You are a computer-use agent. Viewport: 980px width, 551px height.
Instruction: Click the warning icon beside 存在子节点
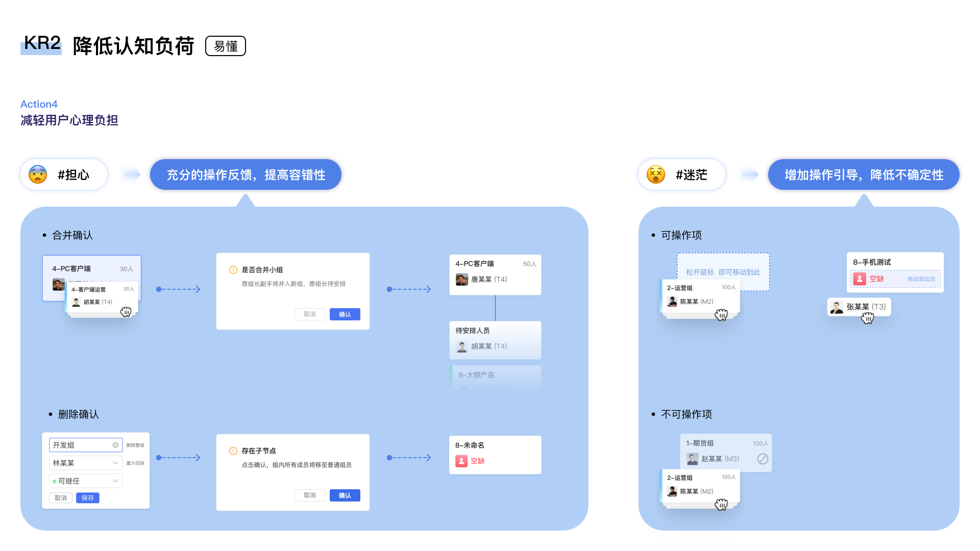pyautogui.click(x=233, y=451)
